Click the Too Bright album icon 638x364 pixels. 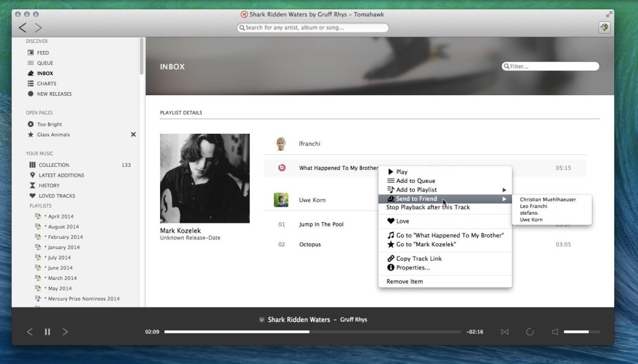31,124
